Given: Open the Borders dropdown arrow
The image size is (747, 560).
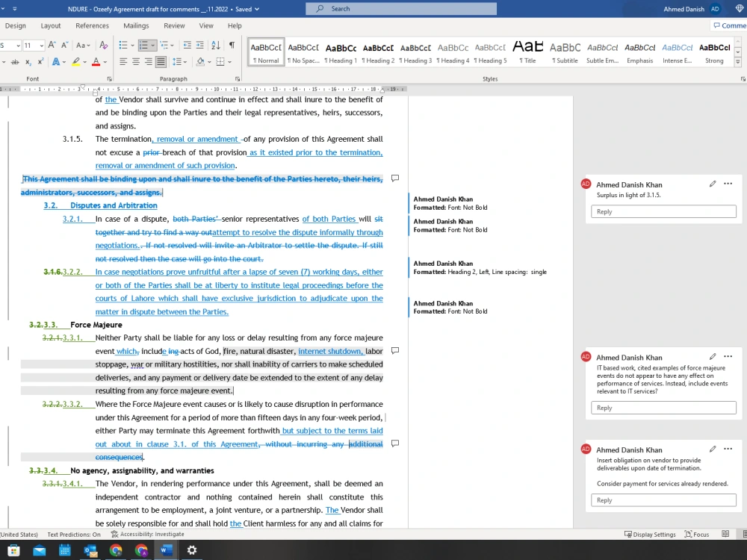Looking at the screenshot, I should point(229,62).
